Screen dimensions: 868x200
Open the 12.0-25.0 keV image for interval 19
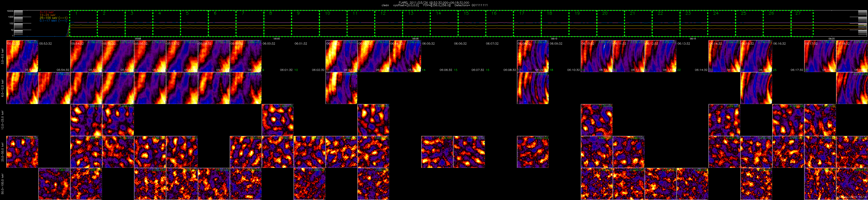[597, 120]
